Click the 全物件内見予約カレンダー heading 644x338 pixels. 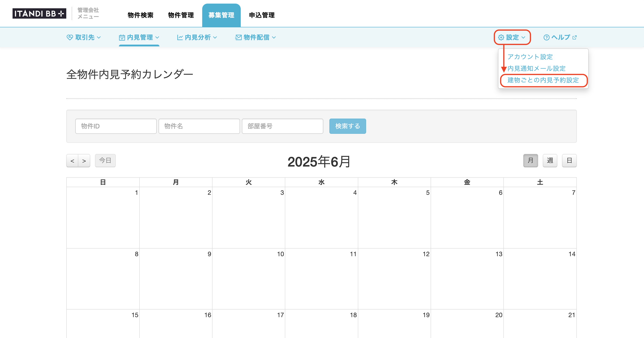click(130, 74)
